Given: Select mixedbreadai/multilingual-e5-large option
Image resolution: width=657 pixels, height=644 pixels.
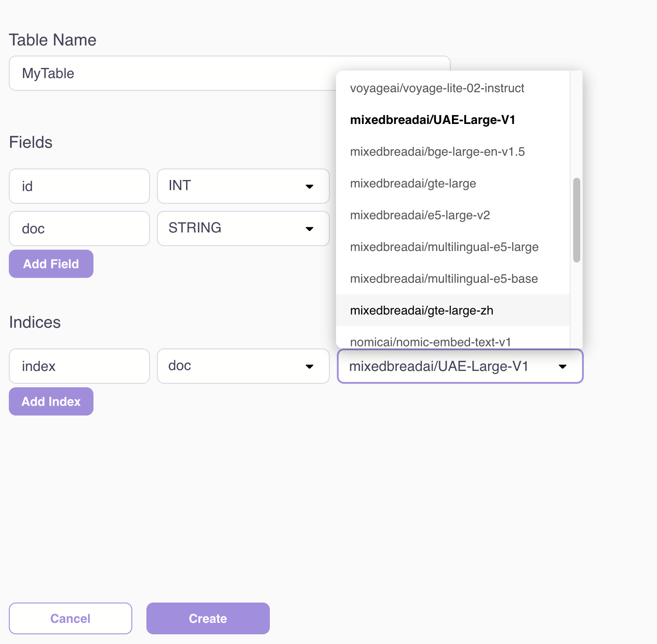Looking at the screenshot, I should (444, 247).
